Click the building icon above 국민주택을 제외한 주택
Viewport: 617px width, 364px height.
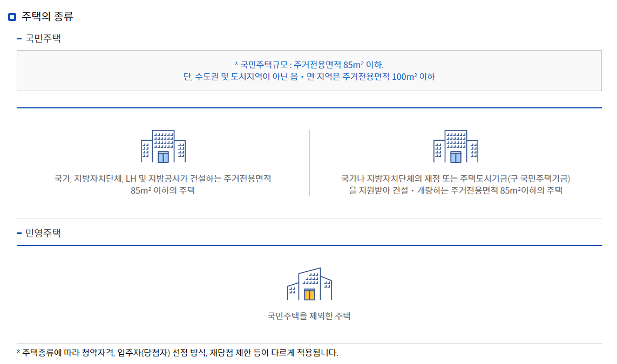tap(309, 283)
